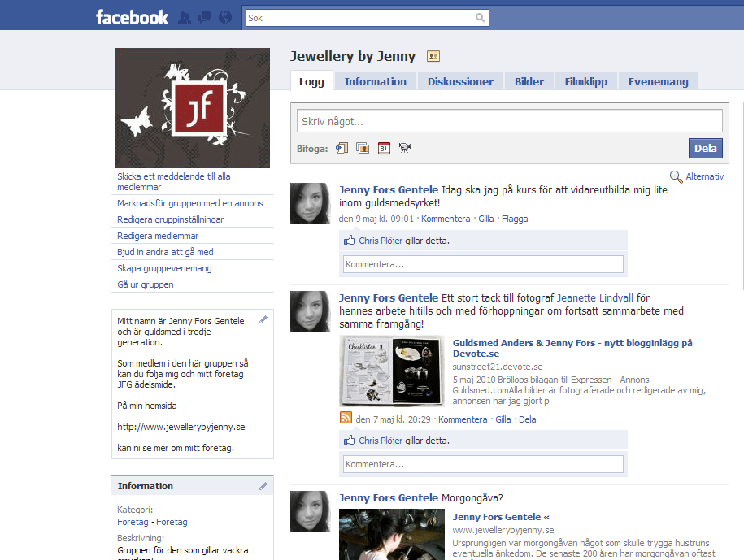744x560 pixels.
Task: Open the Jeanette Lindvall profile link
Action: 594,298
